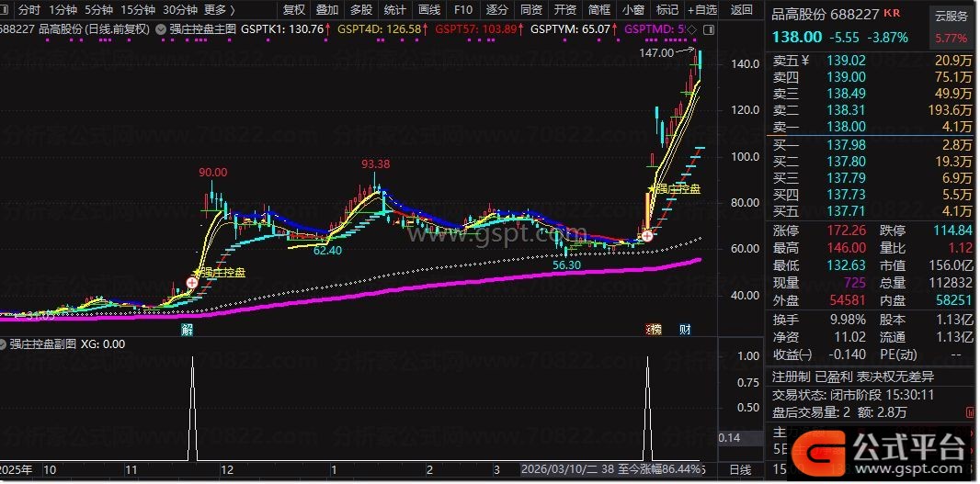The width and height of the screenshot is (980, 484).
Task: Click the panel layout icon beside diamond
Action: pos(708,28)
